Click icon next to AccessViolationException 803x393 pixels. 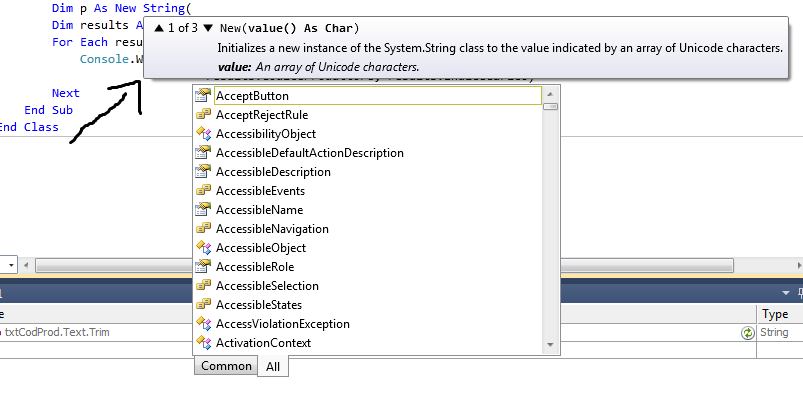tap(203, 323)
